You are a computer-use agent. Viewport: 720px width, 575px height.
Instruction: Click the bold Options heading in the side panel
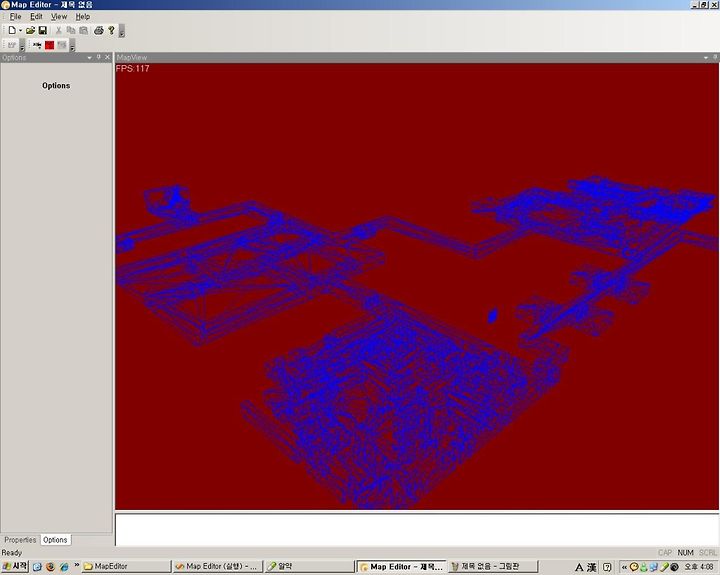point(56,85)
